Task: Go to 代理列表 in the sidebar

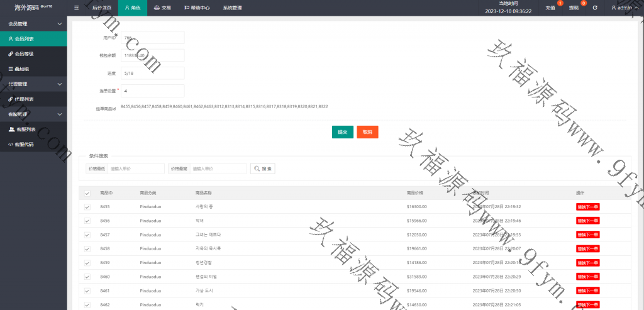Action: (24, 99)
